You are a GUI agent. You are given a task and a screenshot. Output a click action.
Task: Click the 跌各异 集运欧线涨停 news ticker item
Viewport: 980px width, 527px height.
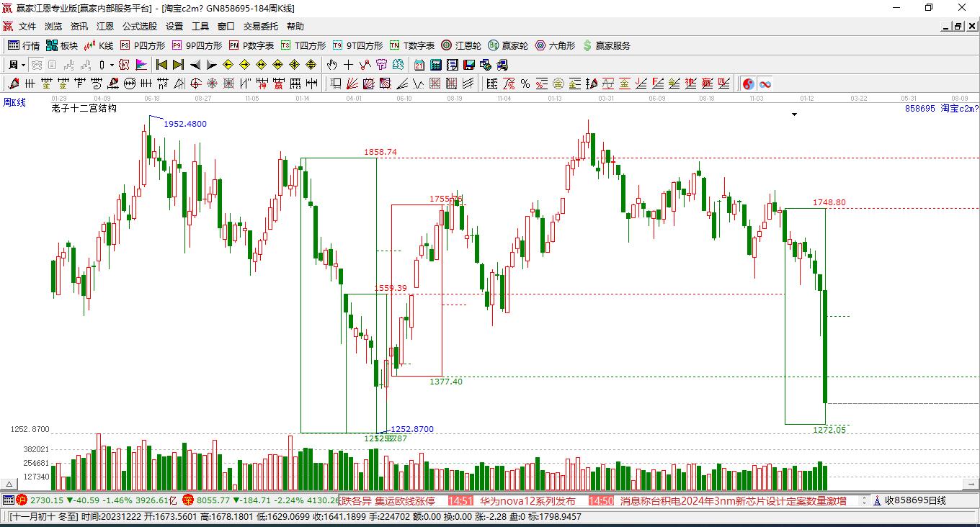(x=388, y=501)
